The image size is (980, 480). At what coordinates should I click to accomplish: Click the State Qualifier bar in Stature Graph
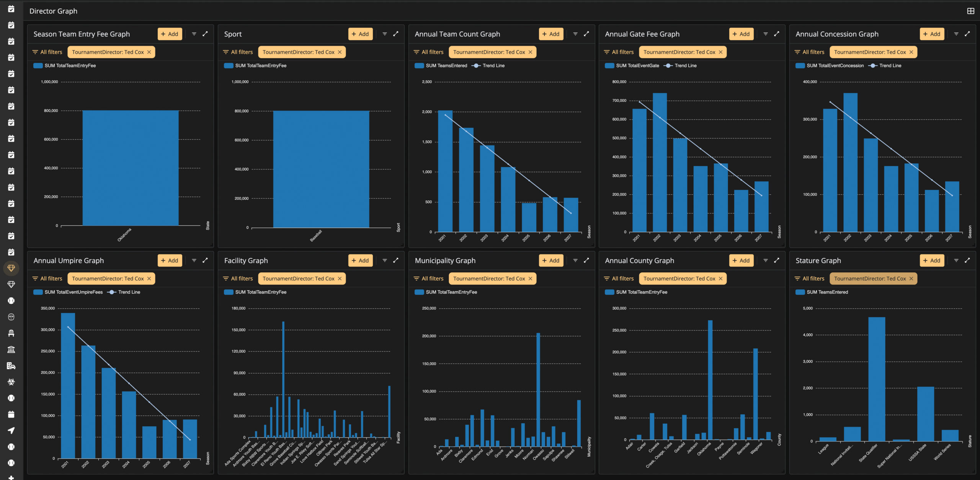pyautogui.click(x=877, y=379)
